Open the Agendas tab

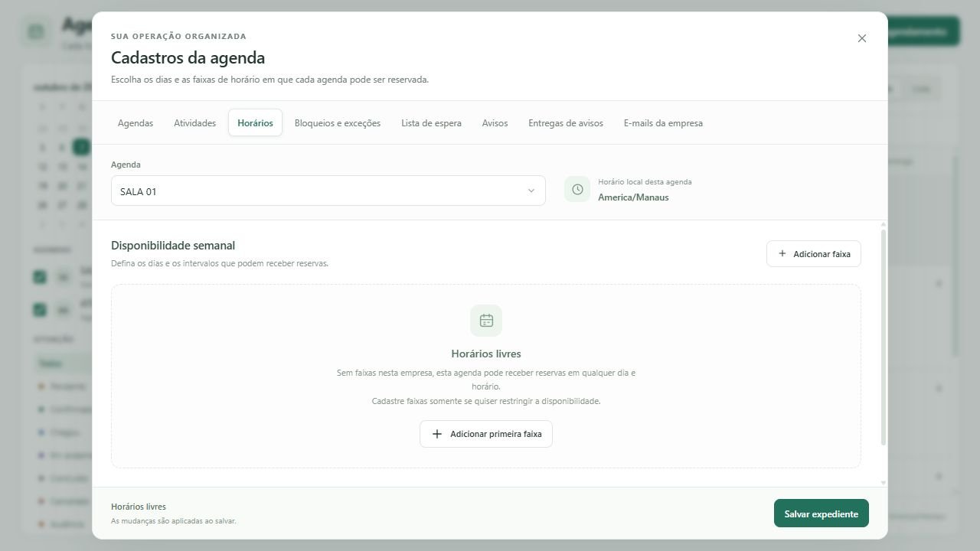[136, 123]
